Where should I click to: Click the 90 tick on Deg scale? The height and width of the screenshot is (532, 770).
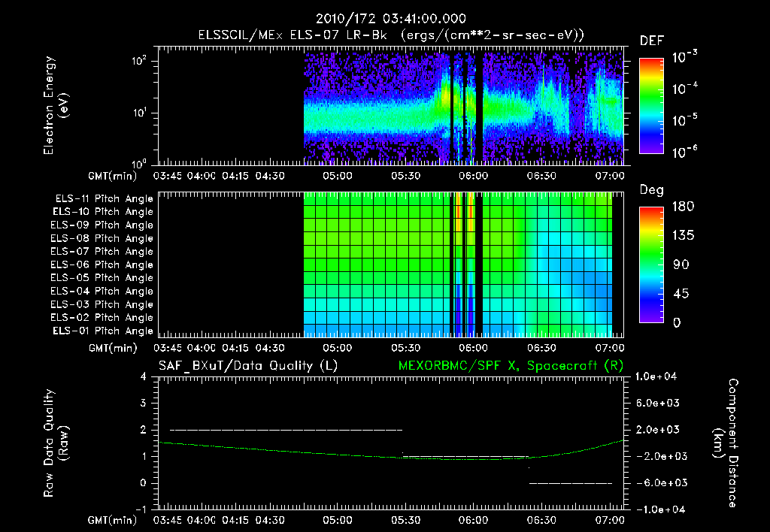(681, 265)
